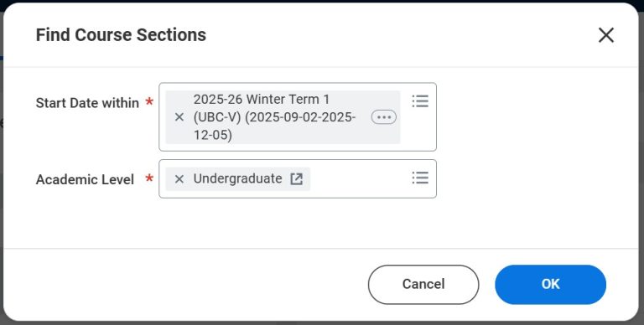This screenshot has height=325, width=644.
Task: Open Undergraduate in new window icon
Action: click(x=296, y=179)
